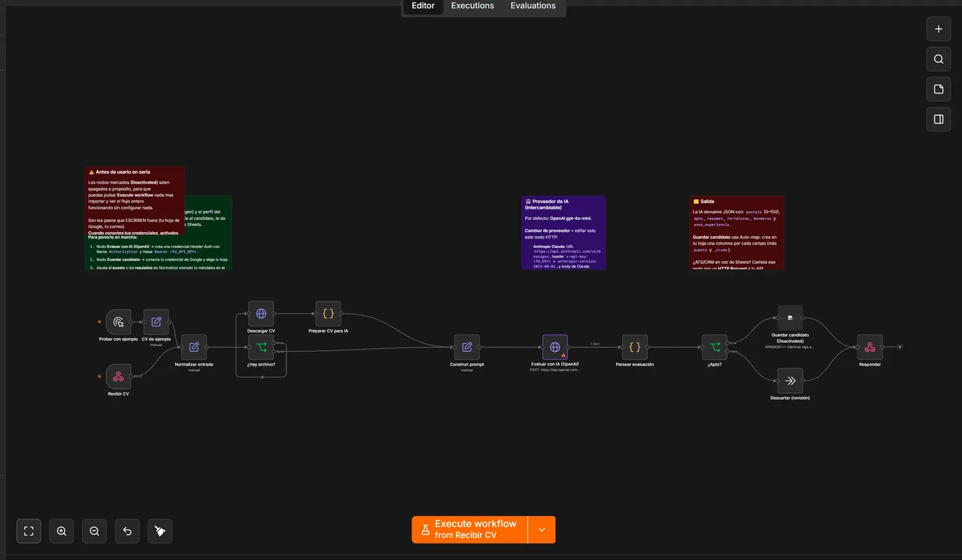Click the ¿Apto? IF node
Image resolution: width=962 pixels, height=560 pixels.
715,347
